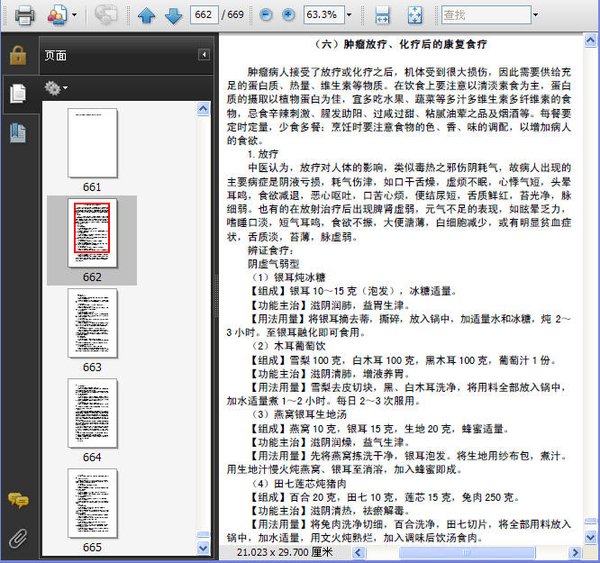Click the print icon in toolbar
Screen dimensions: 600x563
click(x=24, y=15)
